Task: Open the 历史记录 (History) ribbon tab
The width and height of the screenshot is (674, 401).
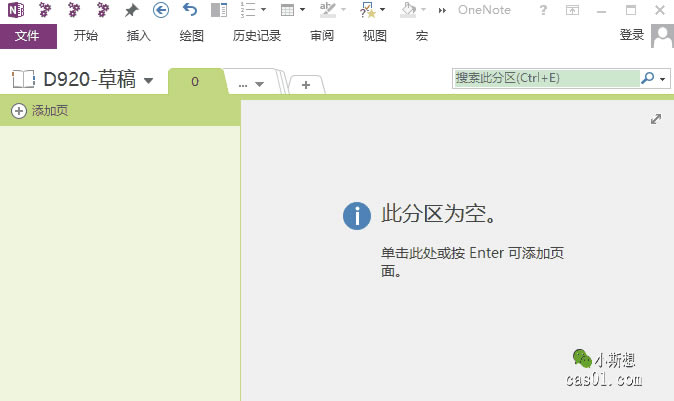Action: pyautogui.click(x=257, y=36)
